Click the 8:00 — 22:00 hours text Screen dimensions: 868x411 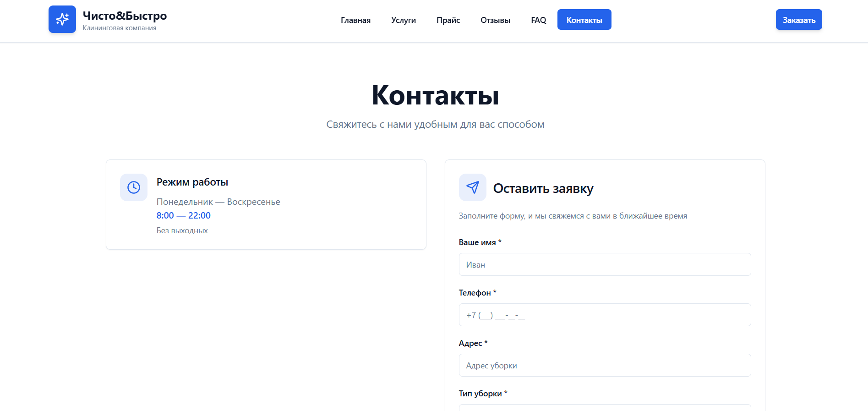coord(184,215)
